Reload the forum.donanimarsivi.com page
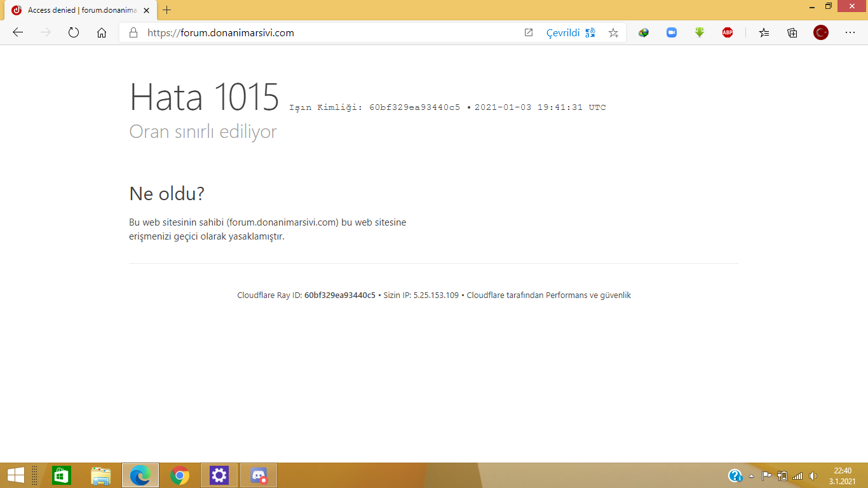This screenshot has height=488, width=868. [x=74, y=33]
